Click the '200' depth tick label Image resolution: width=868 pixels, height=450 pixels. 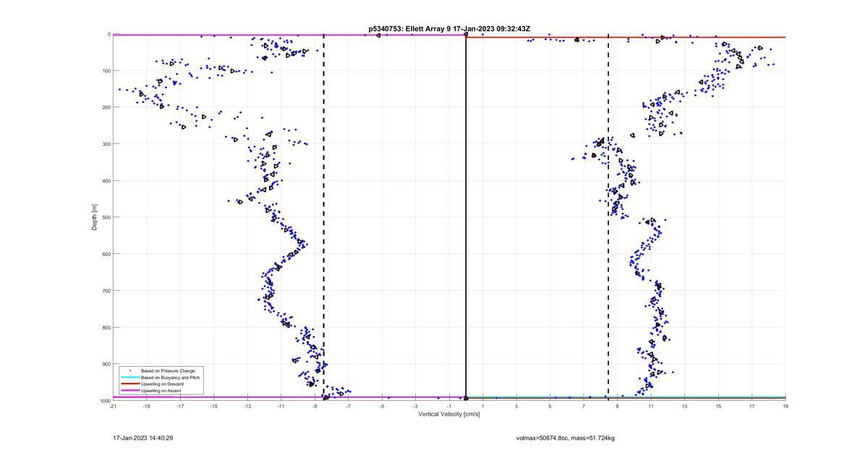click(x=106, y=107)
